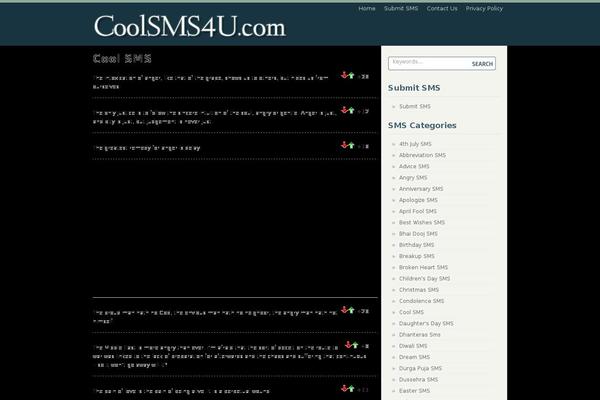Downvote the 'intoxication of anger' message

344,75
